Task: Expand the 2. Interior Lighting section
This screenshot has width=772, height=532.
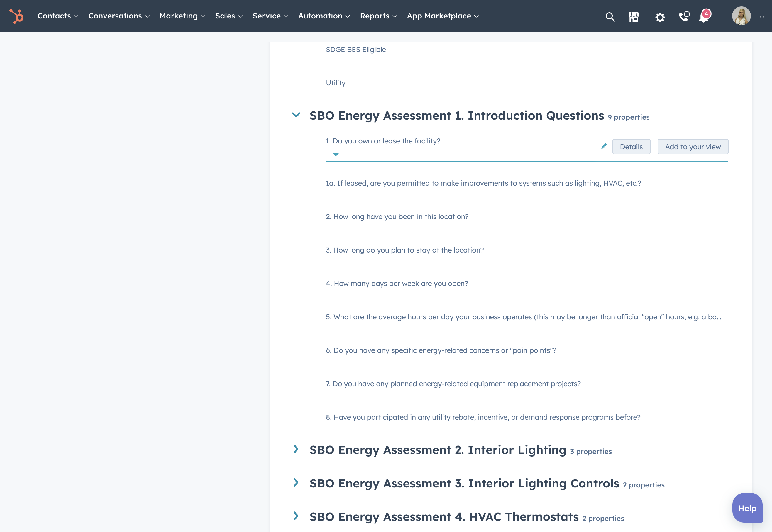Action: tap(296, 449)
